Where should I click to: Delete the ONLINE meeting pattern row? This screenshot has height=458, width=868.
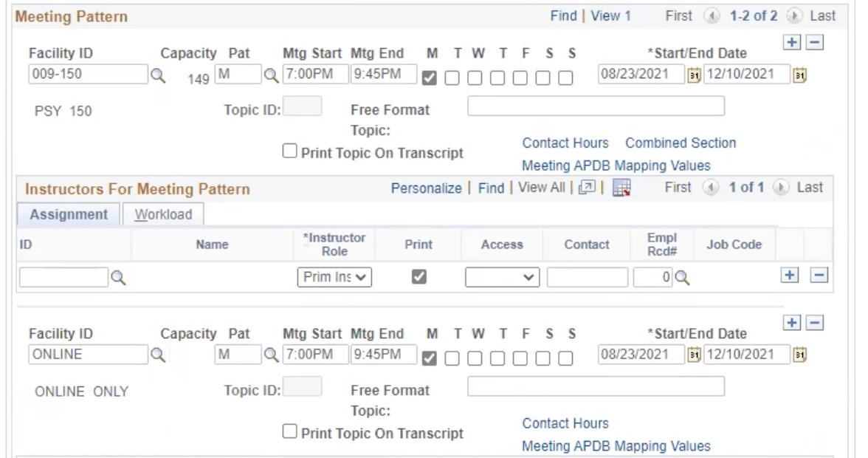815,323
